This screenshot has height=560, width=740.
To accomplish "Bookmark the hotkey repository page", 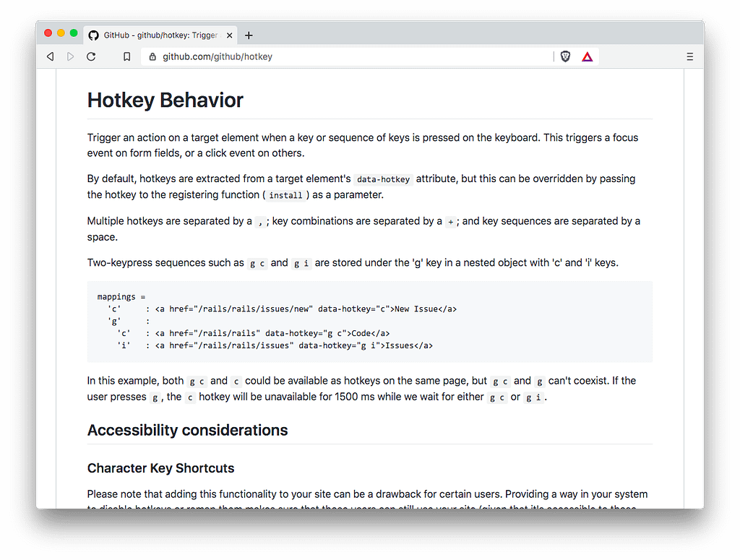I will click(126, 56).
